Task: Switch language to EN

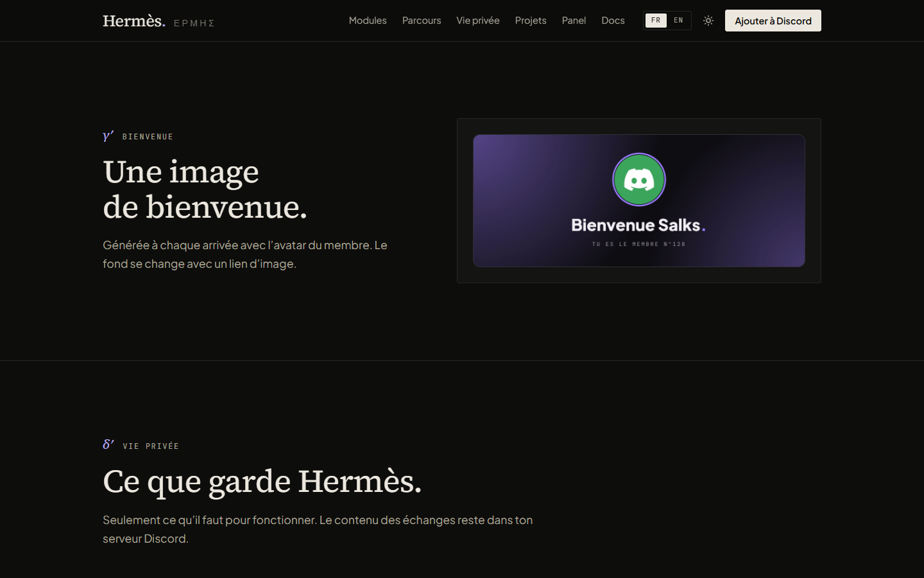Action: pos(678,21)
